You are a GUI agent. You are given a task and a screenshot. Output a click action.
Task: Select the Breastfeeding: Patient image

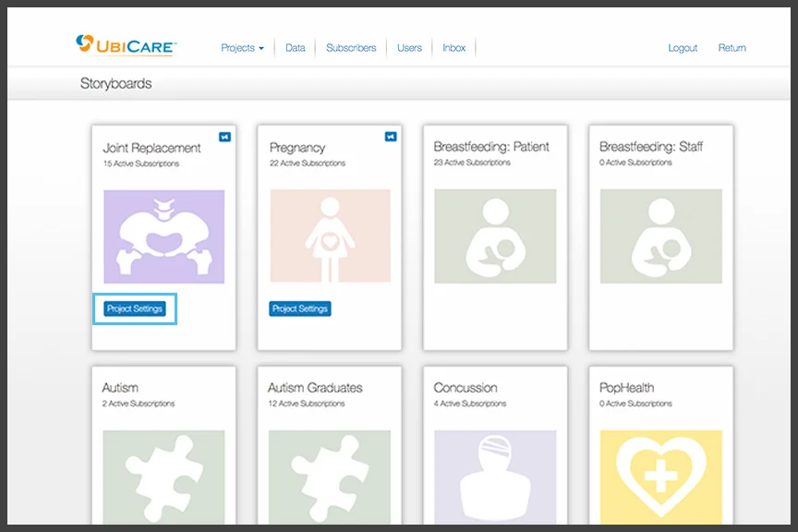pos(495,236)
